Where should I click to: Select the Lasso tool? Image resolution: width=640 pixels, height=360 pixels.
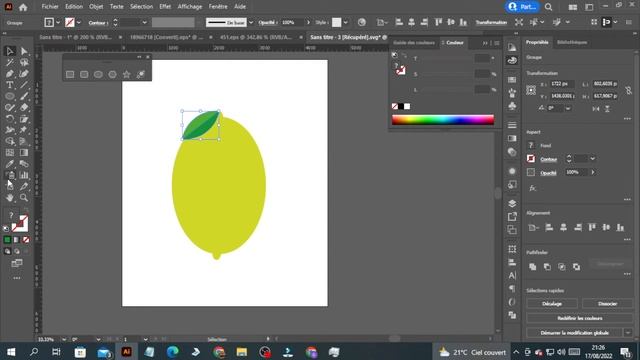(24, 62)
